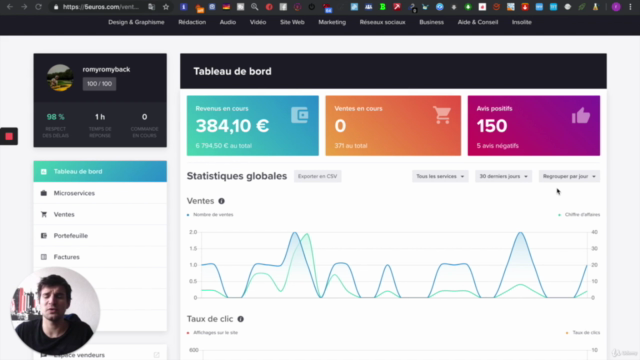Image resolution: width=640 pixels, height=360 pixels.
Task: Click the 5 avis négatifs text
Action: (x=498, y=146)
